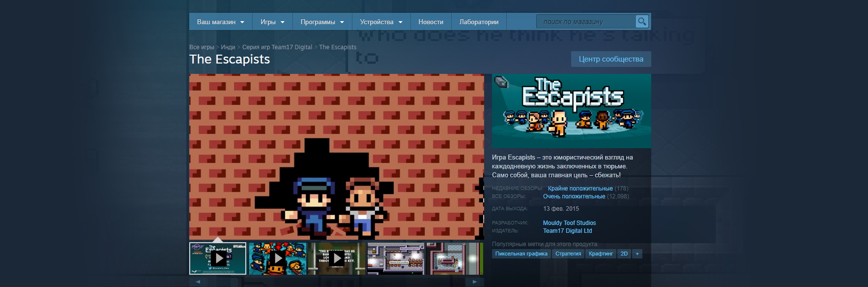The height and width of the screenshot is (287, 868).
Task: Select the 'Пиксельная графика' tag
Action: click(521, 254)
